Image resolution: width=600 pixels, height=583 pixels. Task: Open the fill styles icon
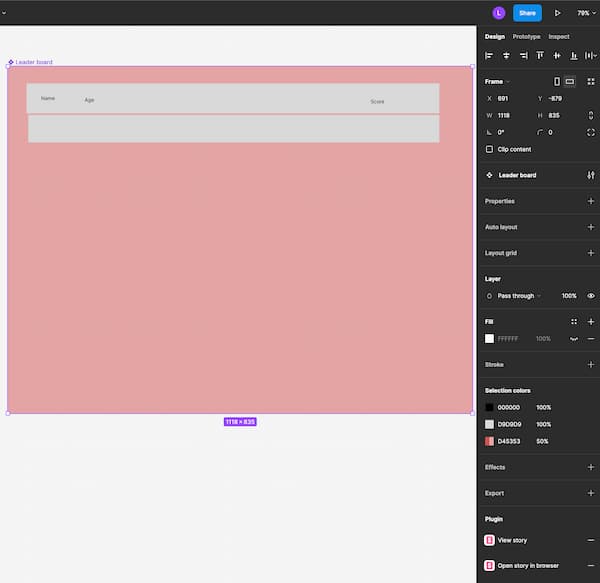click(x=574, y=322)
